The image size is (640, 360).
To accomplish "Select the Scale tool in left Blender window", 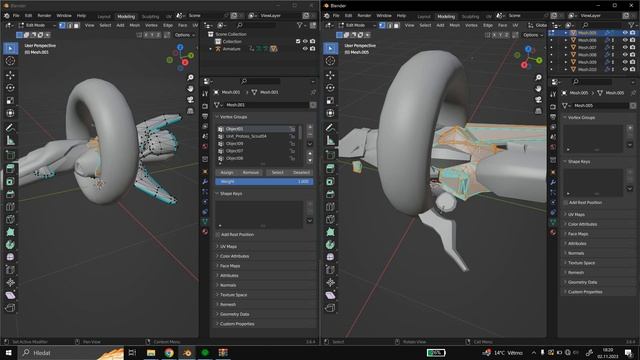I will click(10, 100).
